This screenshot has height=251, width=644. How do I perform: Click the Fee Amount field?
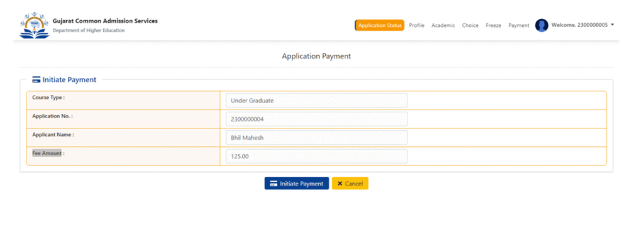[x=317, y=156]
